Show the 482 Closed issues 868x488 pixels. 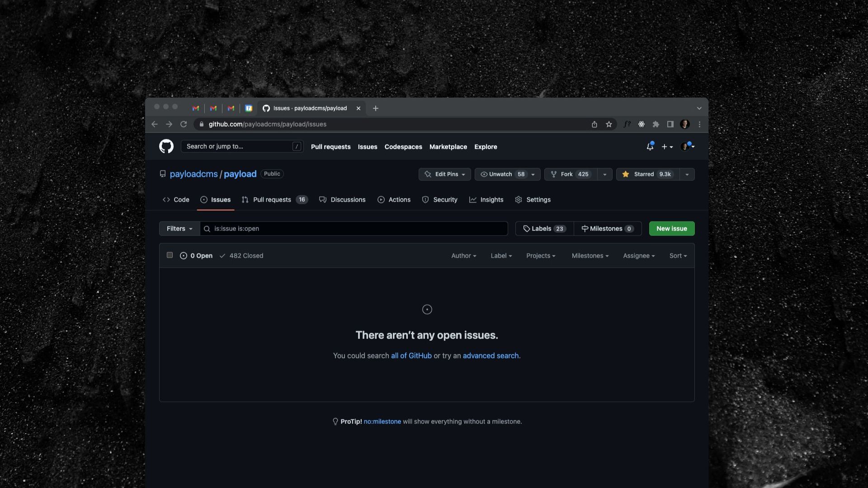pyautogui.click(x=241, y=256)
